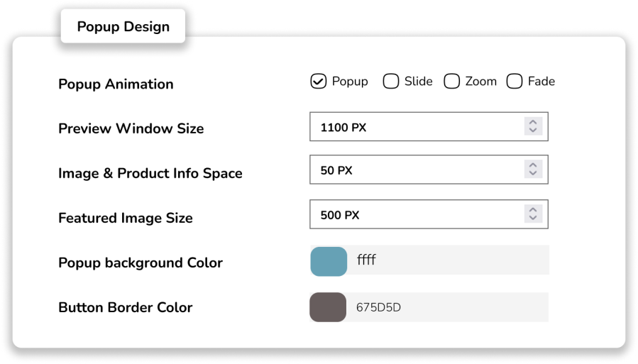The width and height of the screenshot is (638, 364).
Task: Click the Button Border Color label
Action: coord(125,307)
